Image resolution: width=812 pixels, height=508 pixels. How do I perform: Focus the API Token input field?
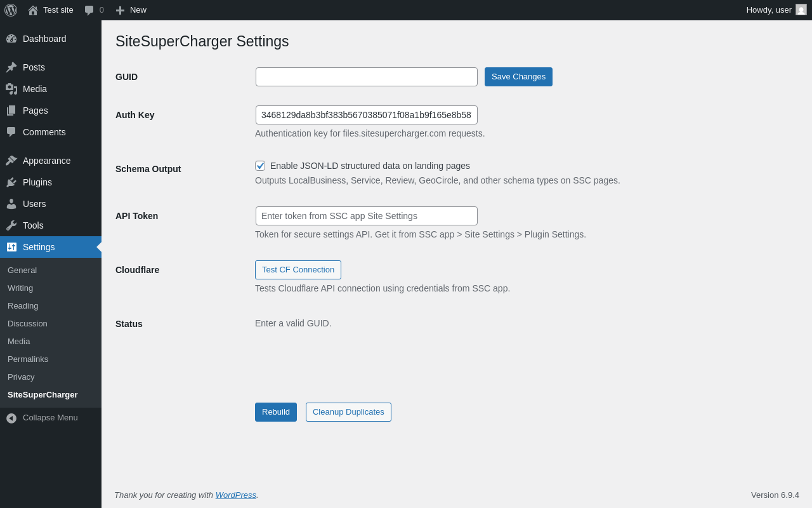pyautogui.click(x=367, y=216)
